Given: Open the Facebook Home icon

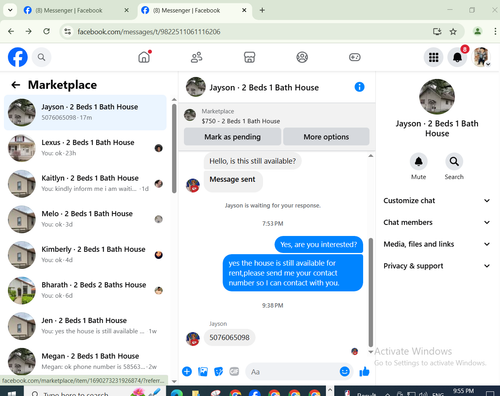Looking at the screenshot, I should point(144,57).
